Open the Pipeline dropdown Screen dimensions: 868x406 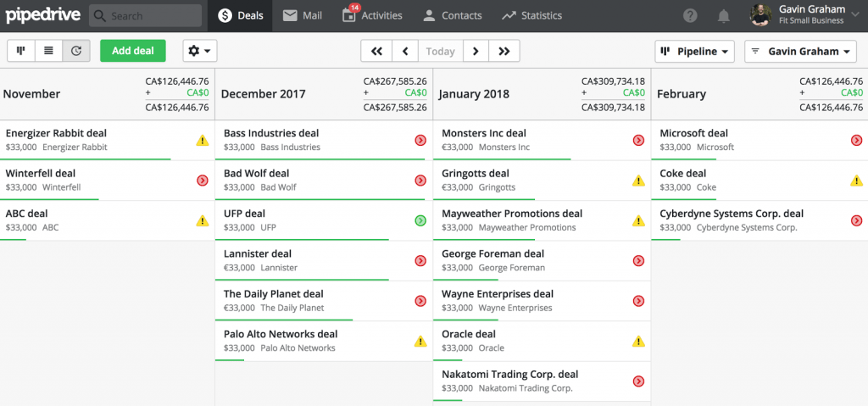(695, 52)
